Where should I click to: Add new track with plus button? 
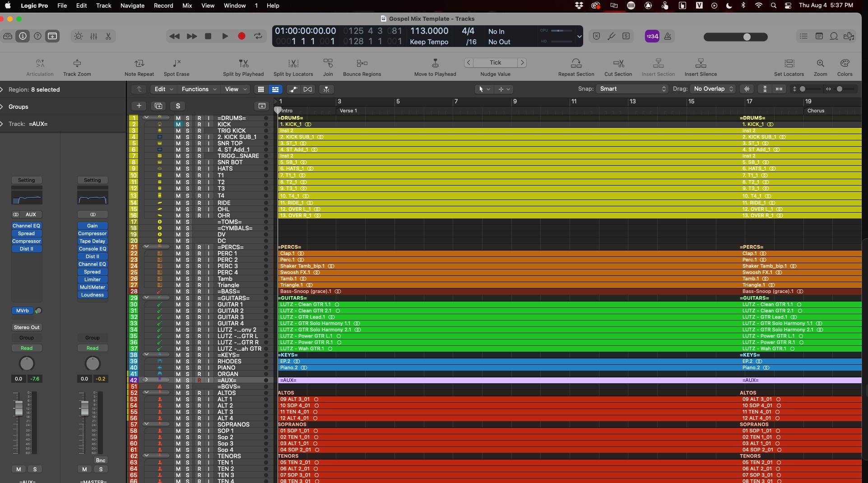tap(139, 106)
